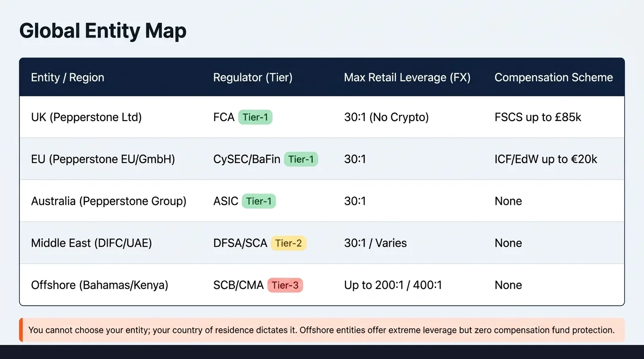
Task: Select the "Offshore (Bahamas/Kenya)" cell
Action: [x=99, y=285]
